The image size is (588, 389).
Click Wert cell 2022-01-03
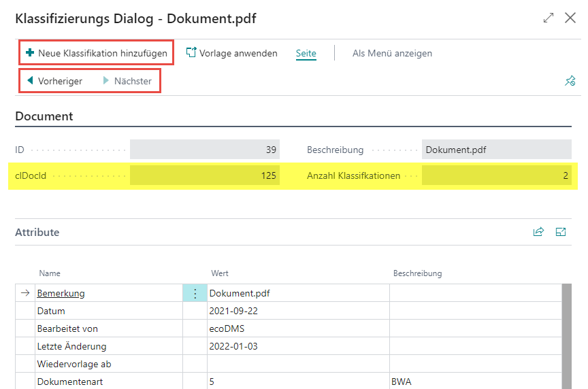(298, 346)
